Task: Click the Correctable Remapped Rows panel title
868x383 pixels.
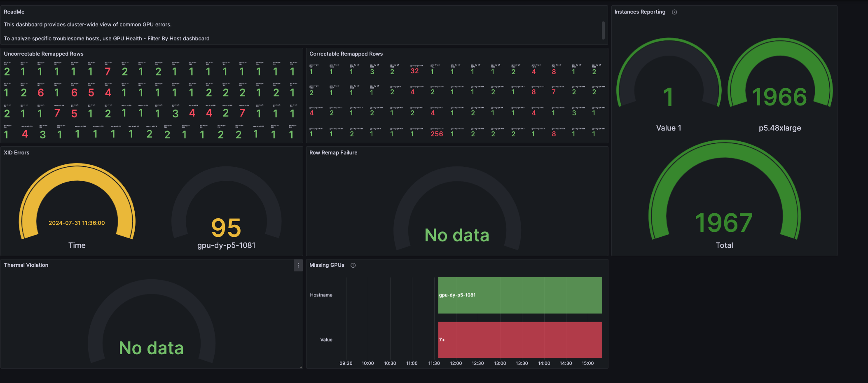Action: click(346, 54)
